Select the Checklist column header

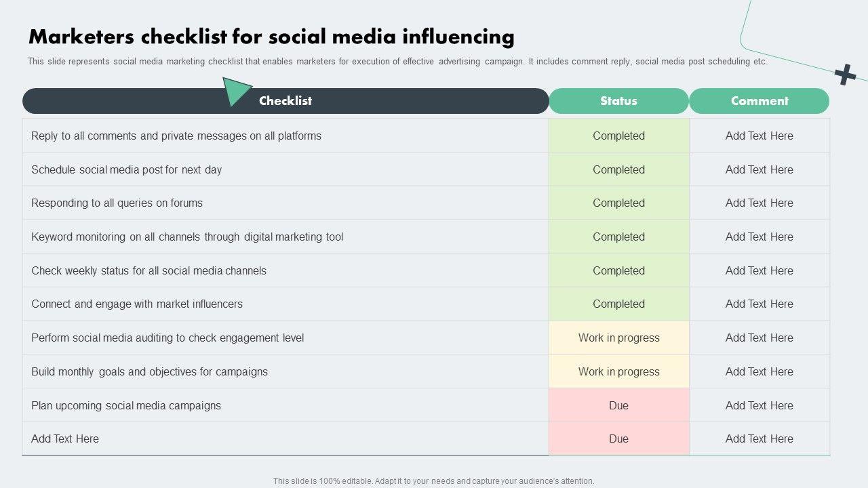click(285, 101)
